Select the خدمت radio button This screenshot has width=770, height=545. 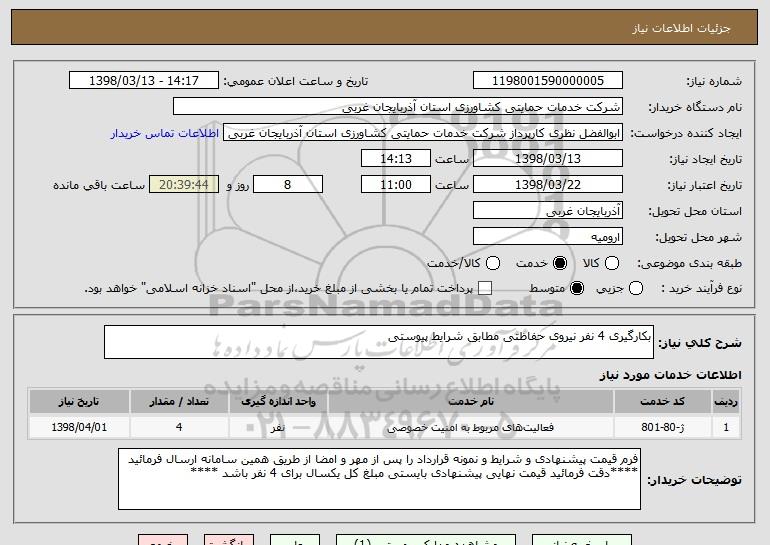(x=560, y=264)
